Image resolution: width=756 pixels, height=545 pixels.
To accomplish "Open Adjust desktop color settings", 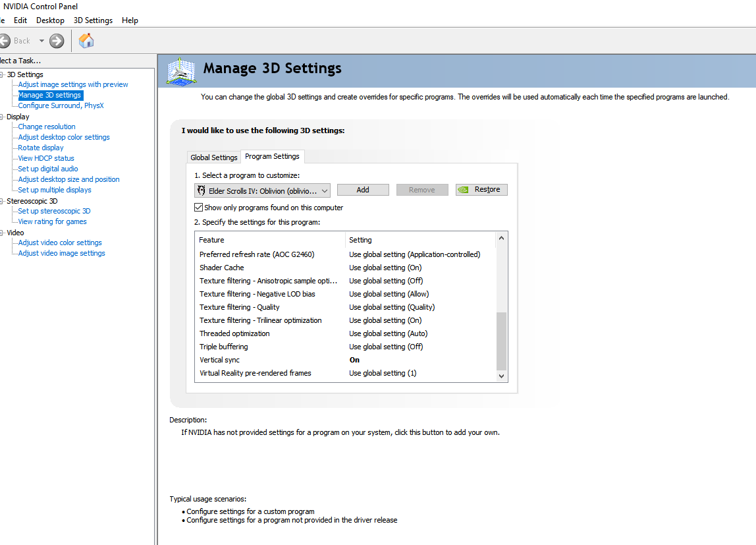I will pos(64,137).
